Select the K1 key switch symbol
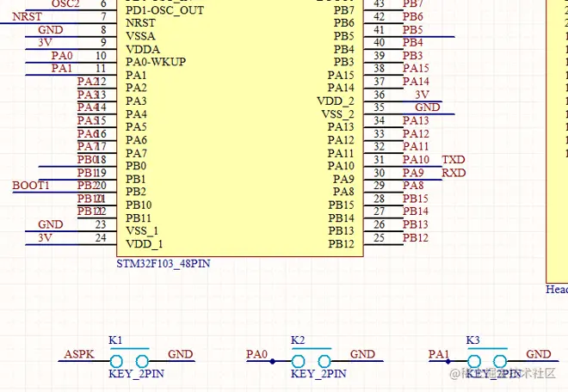The width and height of the screenshot is (568, 392). (x=129, y=358)
